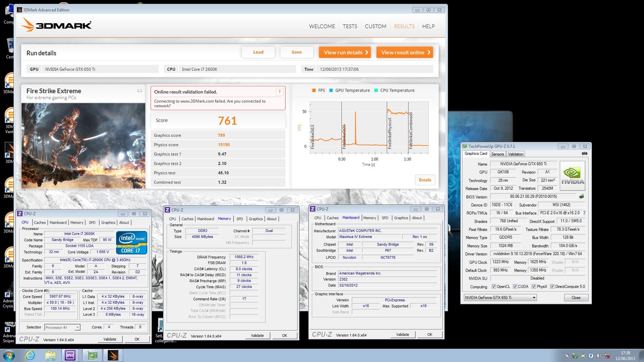The image size is (644, 362).
Task: Open Windows Explorer from the taskbar
Action: pos(50,355)
